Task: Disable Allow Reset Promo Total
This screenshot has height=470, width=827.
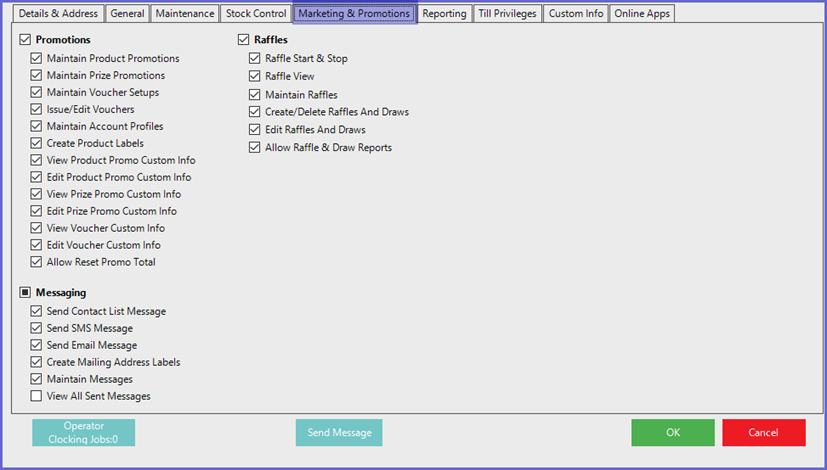Action: tap(37, 262)
